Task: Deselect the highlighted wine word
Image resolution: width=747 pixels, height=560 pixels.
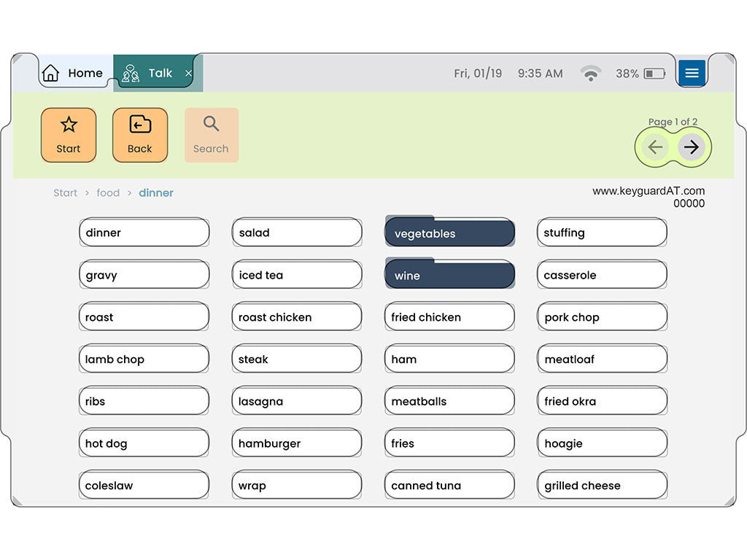Action: coord(449,276)
